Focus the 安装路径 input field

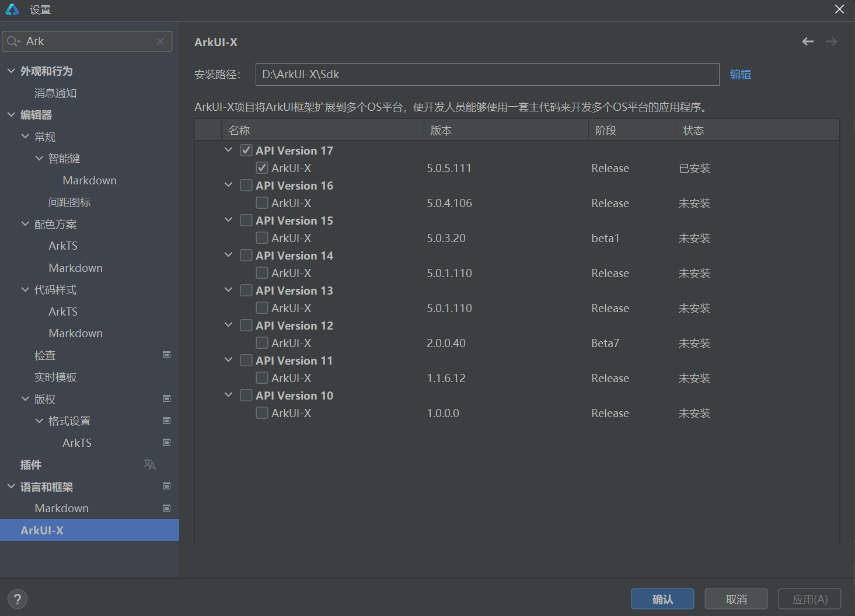coord(487,74)
